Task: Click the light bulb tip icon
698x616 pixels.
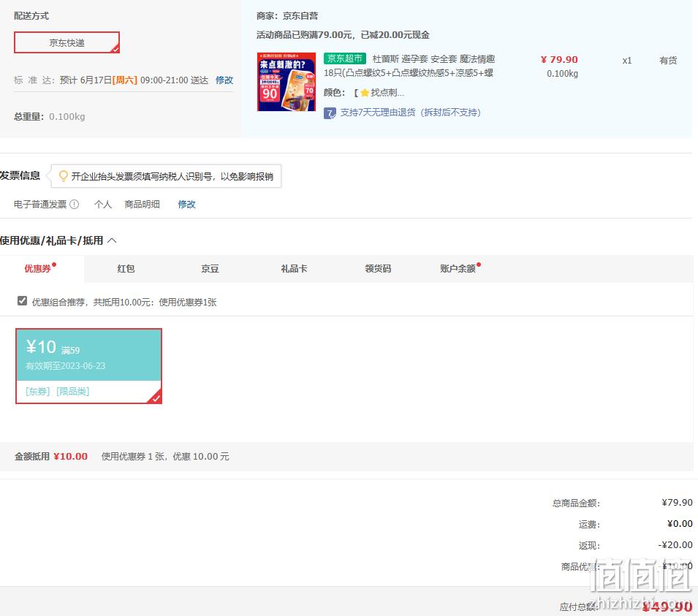Action: pyautogui.click(x=63, y=176)
